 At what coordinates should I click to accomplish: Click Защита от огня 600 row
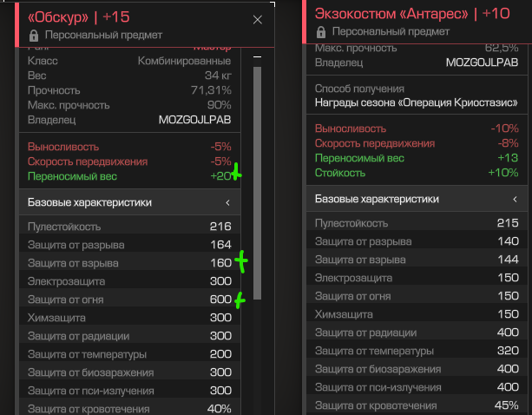click(x=129, y=300)
